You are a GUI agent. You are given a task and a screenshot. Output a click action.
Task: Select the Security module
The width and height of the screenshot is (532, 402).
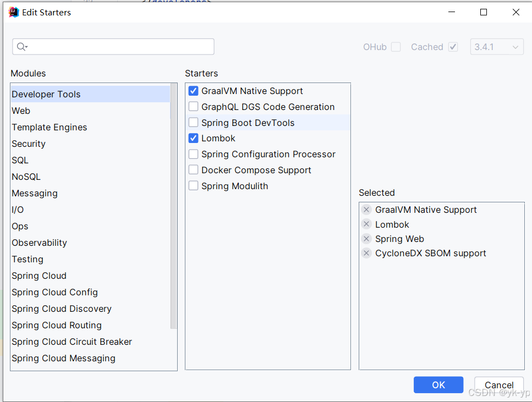pyautogui.click(x=90, y=144)
